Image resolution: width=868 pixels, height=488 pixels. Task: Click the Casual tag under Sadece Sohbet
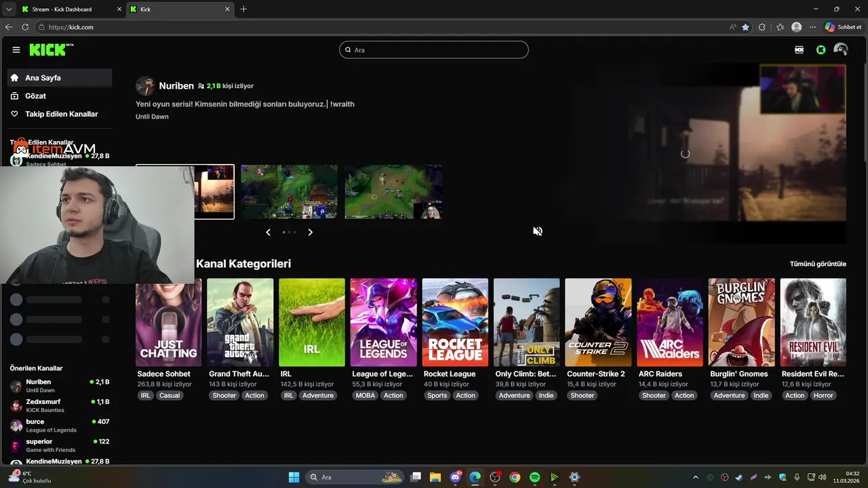click(170, 395)
